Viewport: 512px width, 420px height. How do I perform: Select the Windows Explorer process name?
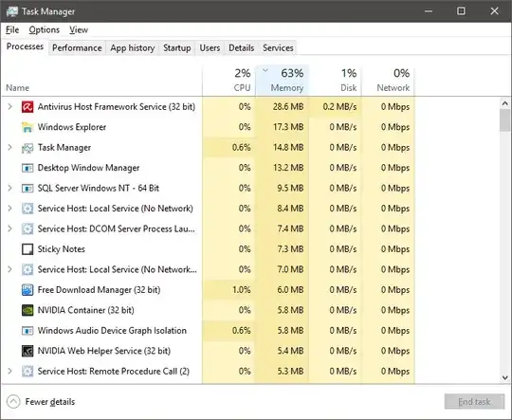(x=72, y=127)
